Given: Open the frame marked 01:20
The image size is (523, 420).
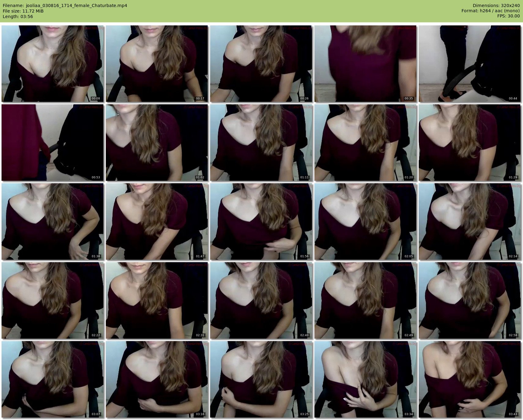Looking at the screenshot, I should point(365,143).
